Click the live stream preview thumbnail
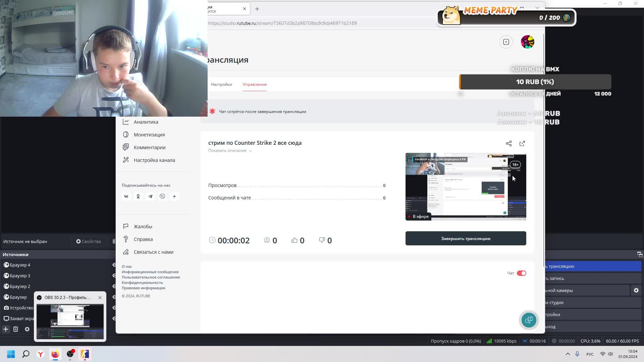The width and height of the screenshot is (644, 362). tap(466, 187)
